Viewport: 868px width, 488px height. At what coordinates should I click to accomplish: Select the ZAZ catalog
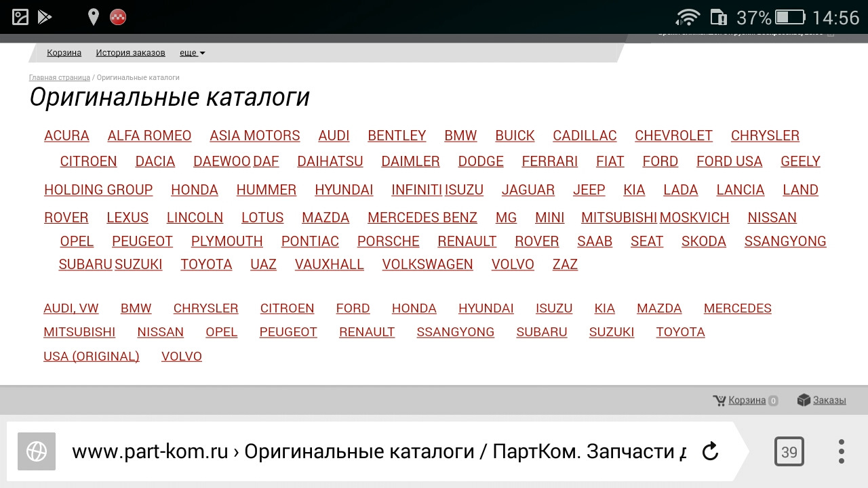(565, 264)
